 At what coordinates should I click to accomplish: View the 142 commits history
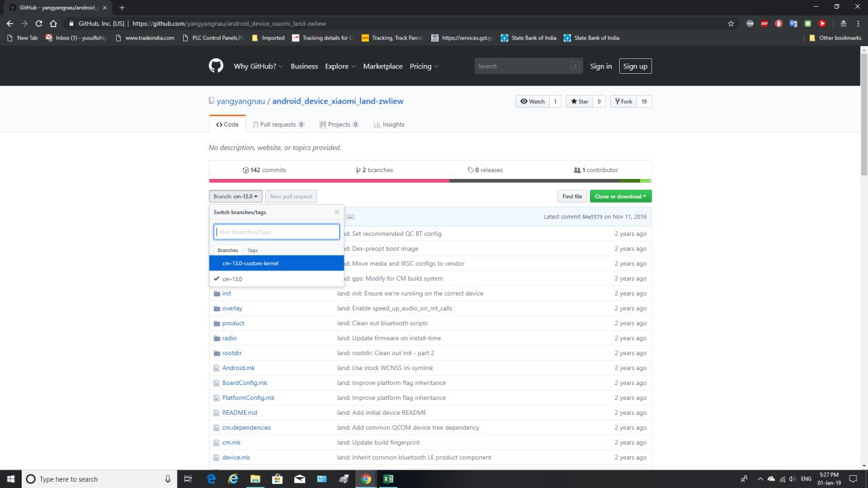click(264, 170)
